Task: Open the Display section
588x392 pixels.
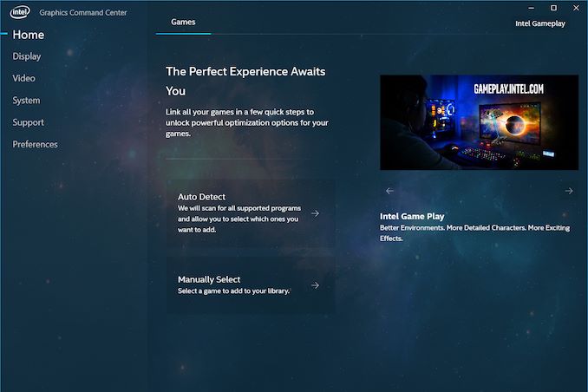Action: click(27, 56)
